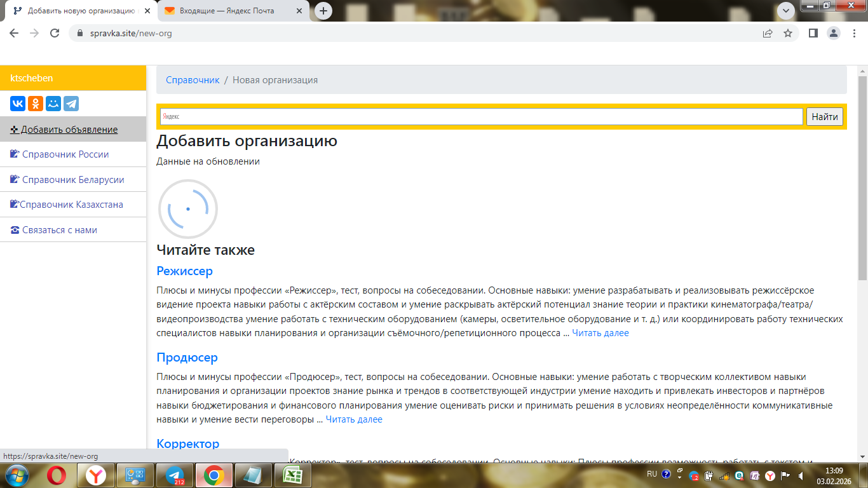868x488 pixels.
Task: Bookmark this page with the star icon
Action: tap(788, 33)
